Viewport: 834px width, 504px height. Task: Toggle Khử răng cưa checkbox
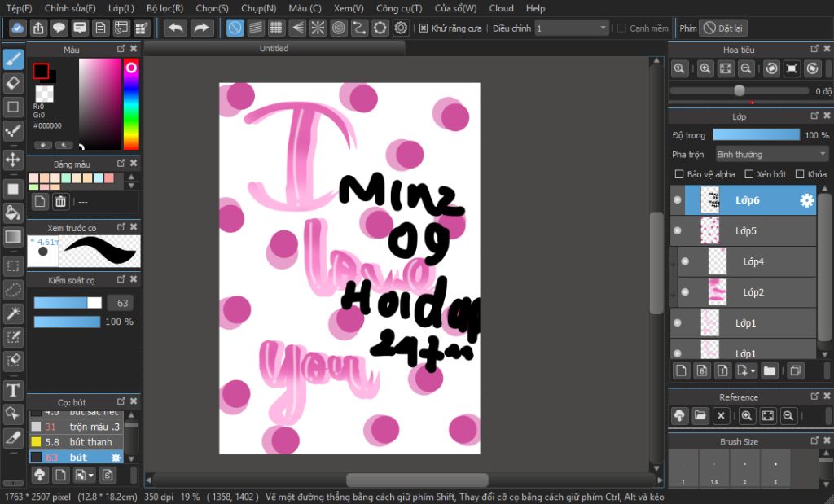click(x=424, y=28)
